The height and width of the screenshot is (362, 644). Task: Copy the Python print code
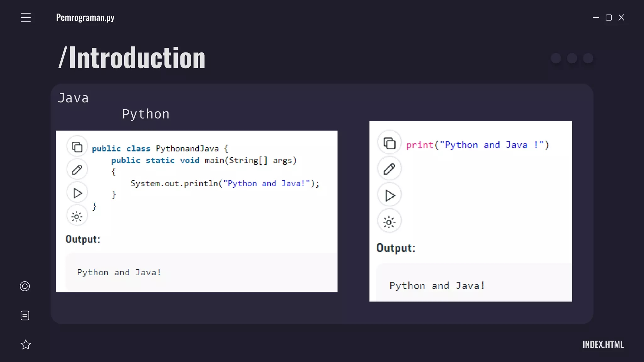coord(390,143)
